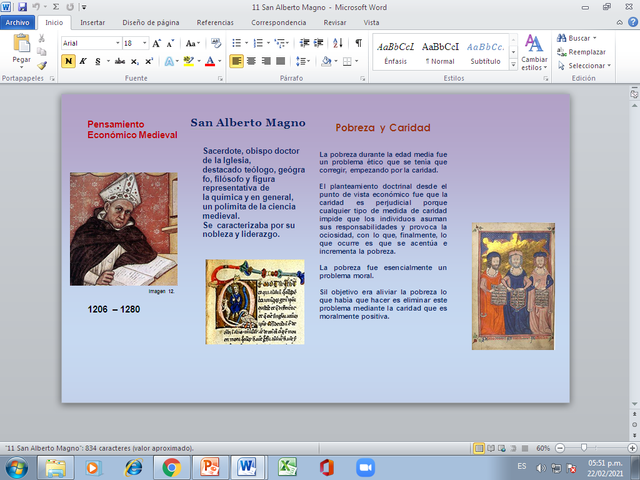Viewport: 640px width, 480px height.
Task: Toggle Italic (K) formatting
Action: (83, 62)
